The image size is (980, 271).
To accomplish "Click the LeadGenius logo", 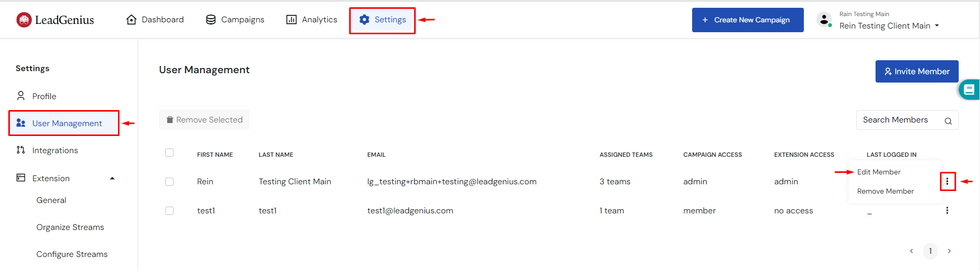I will pos(55,20).
